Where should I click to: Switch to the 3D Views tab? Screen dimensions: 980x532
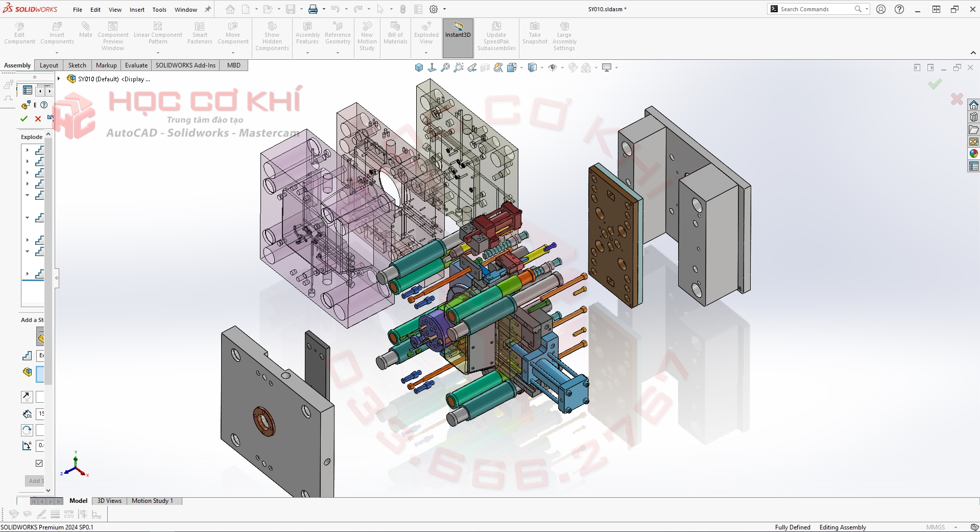click(109, 501)
